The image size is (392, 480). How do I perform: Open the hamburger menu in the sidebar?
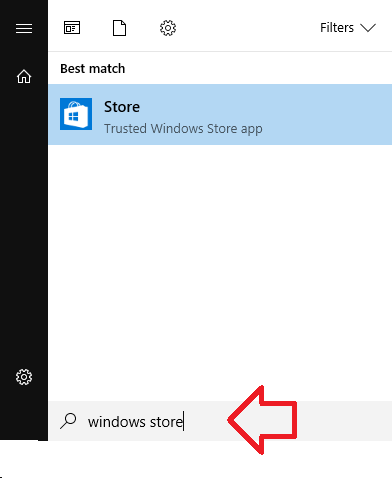tap(24, 28)
